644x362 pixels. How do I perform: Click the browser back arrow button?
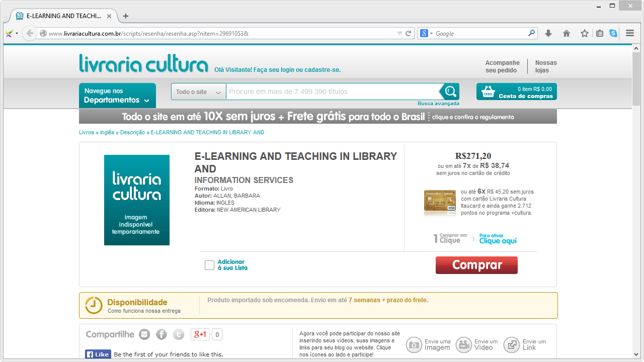pos(30,34)
